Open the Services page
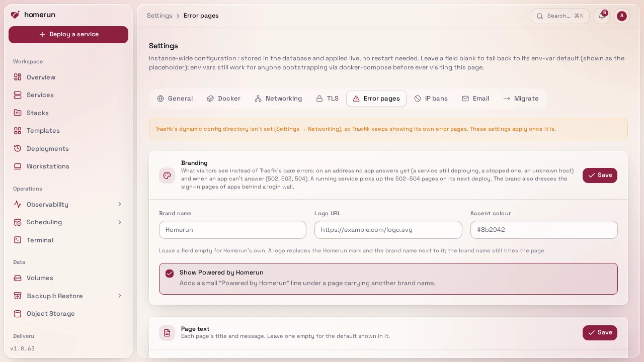Viewport: 644px width, 362px height. [x=68, y=95]
